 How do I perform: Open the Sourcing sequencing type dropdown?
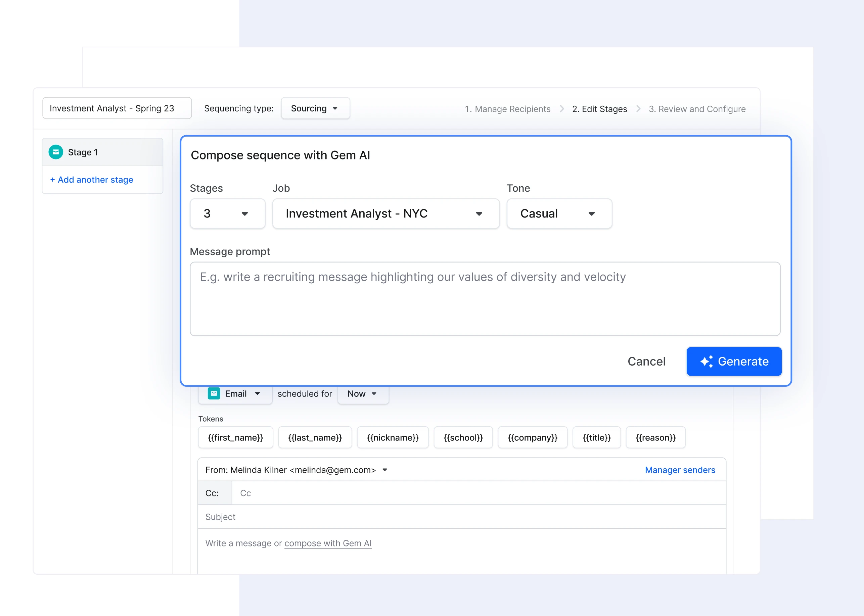tap(315, 108)
